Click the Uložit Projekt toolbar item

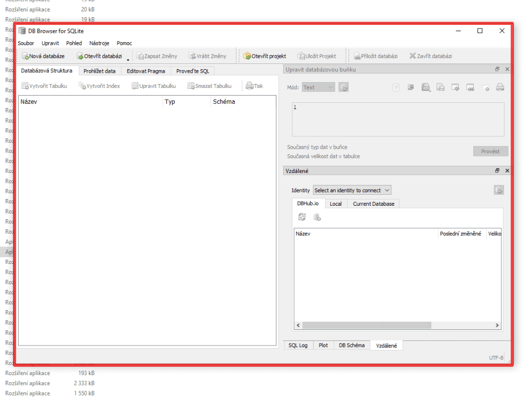coord(316,56)
